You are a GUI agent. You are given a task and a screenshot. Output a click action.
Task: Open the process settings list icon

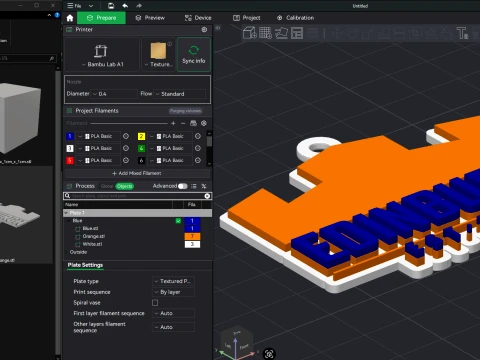(194, 186)
